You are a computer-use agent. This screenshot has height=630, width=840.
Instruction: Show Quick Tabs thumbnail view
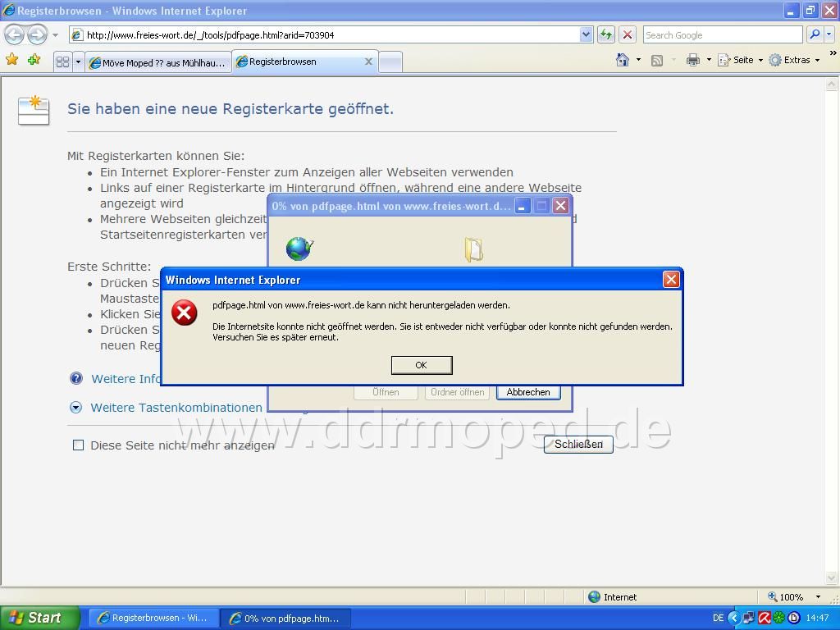[62, 62]
